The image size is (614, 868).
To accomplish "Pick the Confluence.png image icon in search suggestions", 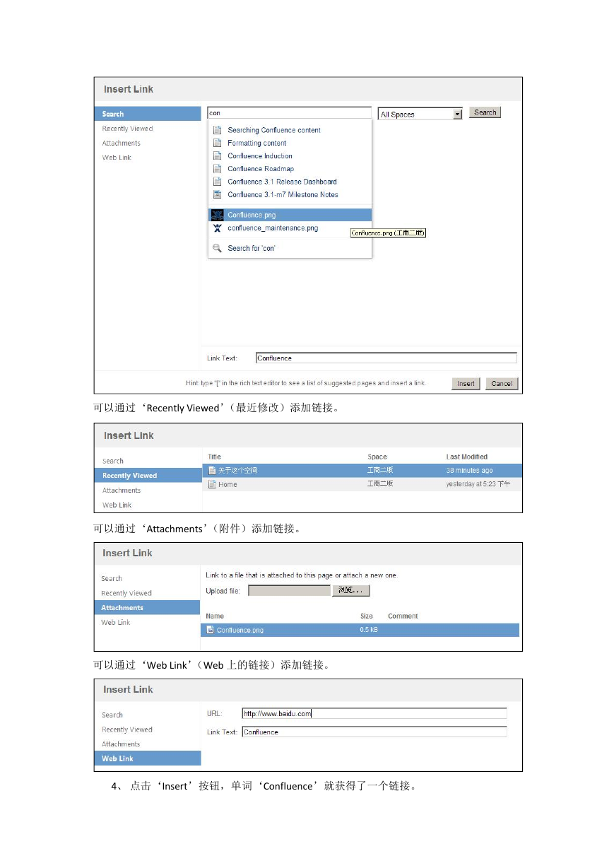I will tap(218, 215).
